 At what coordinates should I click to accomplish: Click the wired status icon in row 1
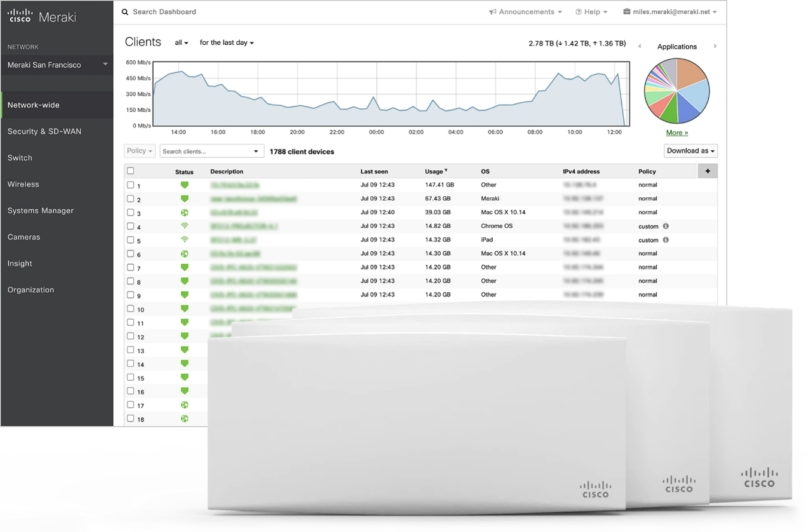click(185, 185)
